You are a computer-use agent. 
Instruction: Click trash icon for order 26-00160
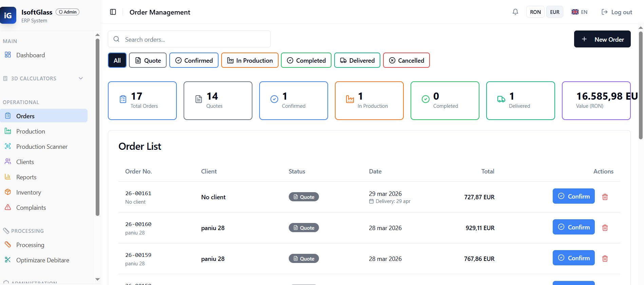605,227
